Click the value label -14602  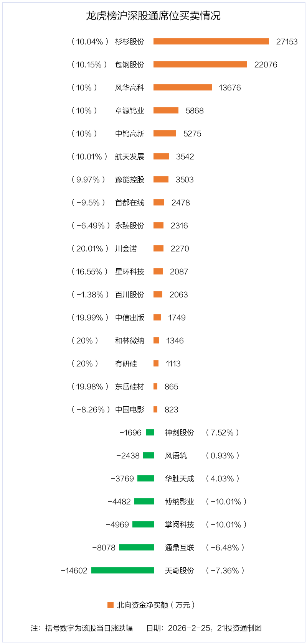pyautogui.click(x=74, y=570)
